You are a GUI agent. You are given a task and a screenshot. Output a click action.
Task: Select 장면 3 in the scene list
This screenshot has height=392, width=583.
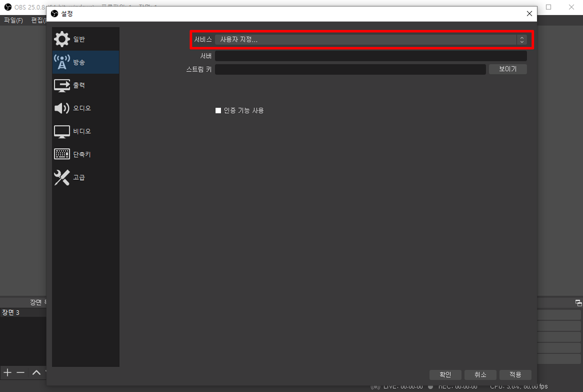pos(23,313)
